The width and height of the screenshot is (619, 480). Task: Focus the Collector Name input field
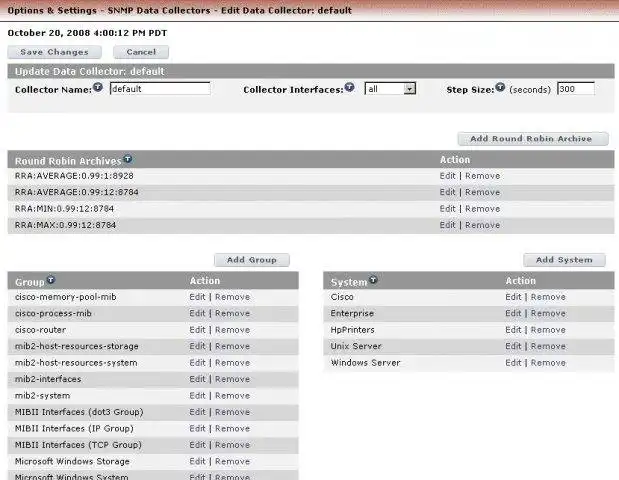click(160, 89)
